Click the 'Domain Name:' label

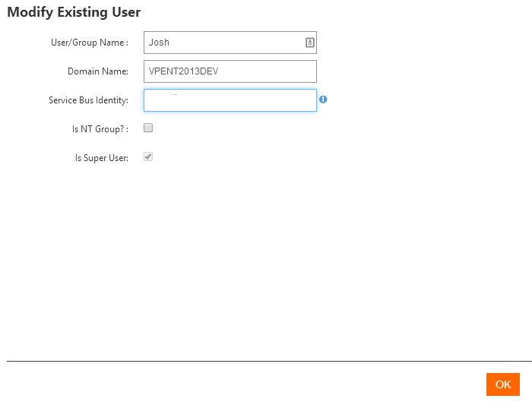[97, 71]
